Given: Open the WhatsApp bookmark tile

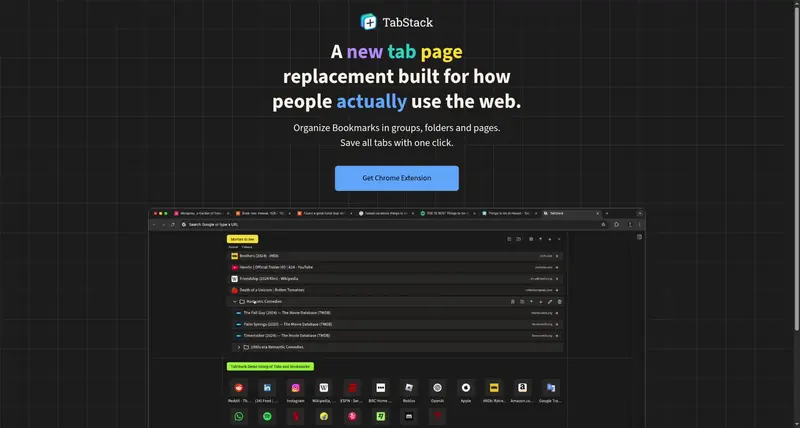Looking at the screenshot, I should click(238, 417).
